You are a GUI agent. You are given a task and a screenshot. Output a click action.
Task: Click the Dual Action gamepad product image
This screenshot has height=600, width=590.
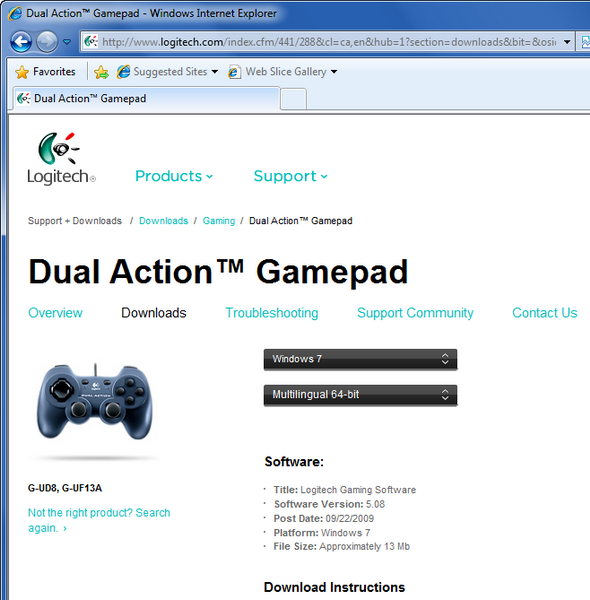tap(95, 402)
